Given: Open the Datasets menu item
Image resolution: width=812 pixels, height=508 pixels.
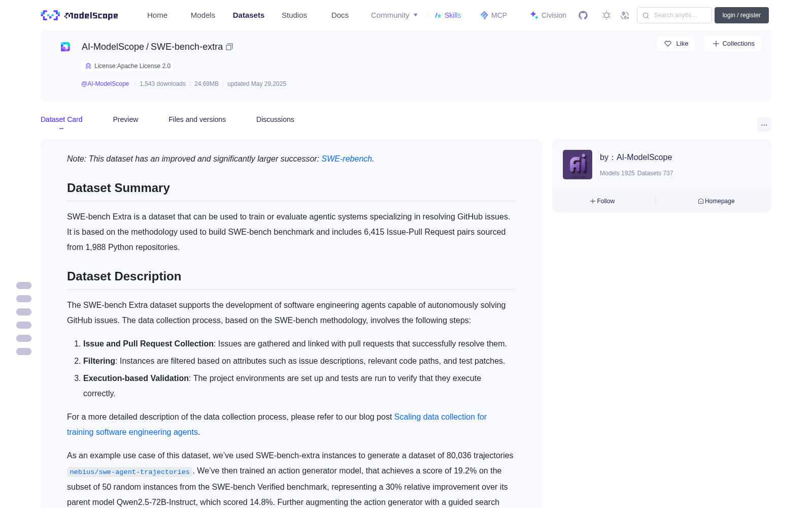Looking at the screenshot, I should click(249, 15).
